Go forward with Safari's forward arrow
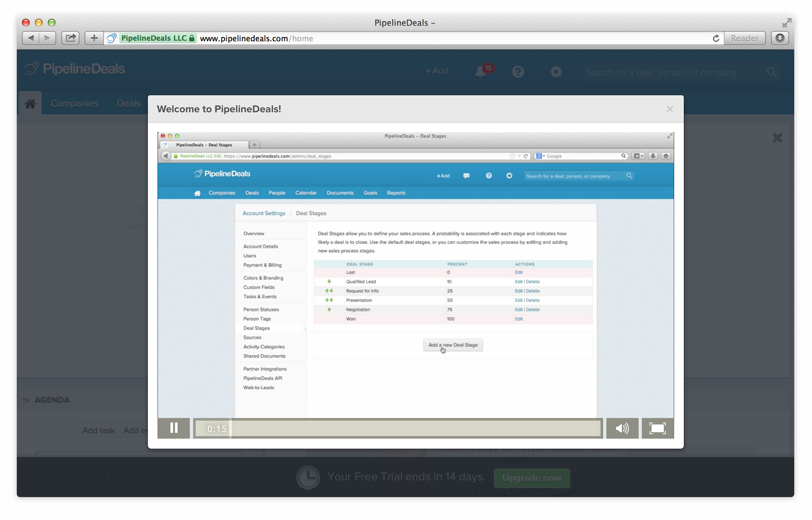The image size is (812, 520). tap(48, 38)
